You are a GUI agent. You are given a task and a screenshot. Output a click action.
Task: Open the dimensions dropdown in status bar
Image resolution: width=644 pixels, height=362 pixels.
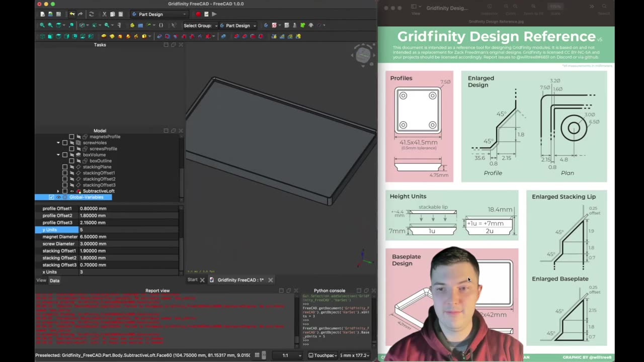[x=356, y=355]
